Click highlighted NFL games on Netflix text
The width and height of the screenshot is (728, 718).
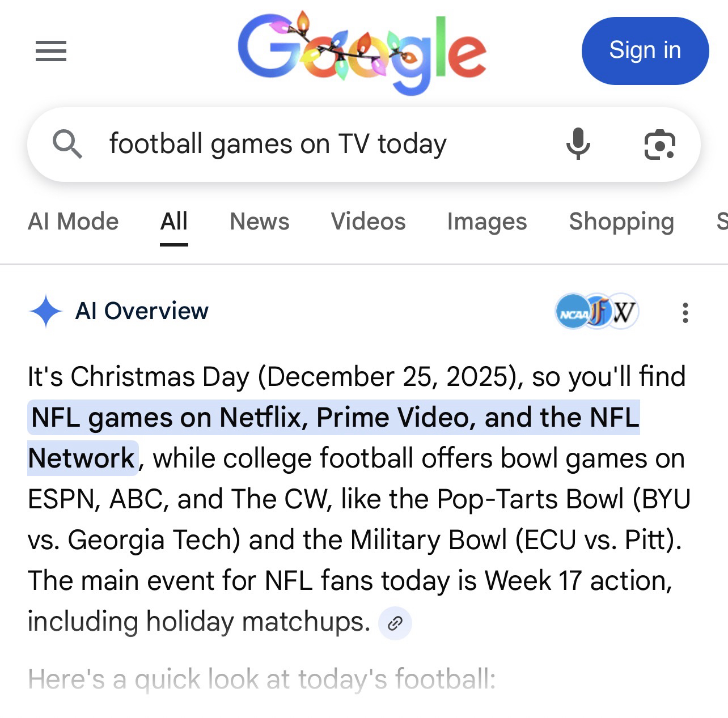[335, 418]
